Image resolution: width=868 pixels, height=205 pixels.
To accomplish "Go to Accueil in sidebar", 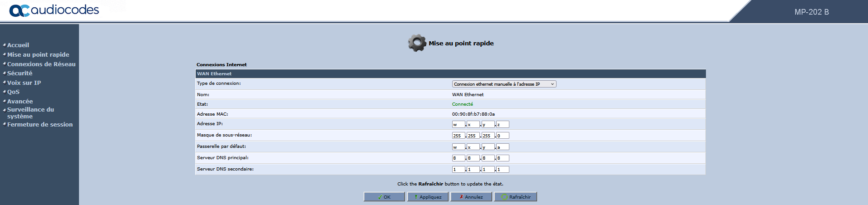I will click(x=18, y=45).
